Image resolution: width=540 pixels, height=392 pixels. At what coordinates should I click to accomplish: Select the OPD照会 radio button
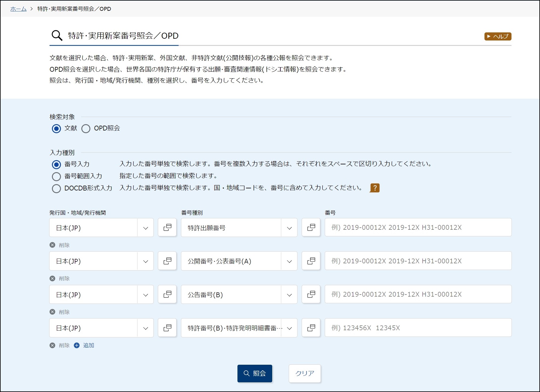coord(86,129)
